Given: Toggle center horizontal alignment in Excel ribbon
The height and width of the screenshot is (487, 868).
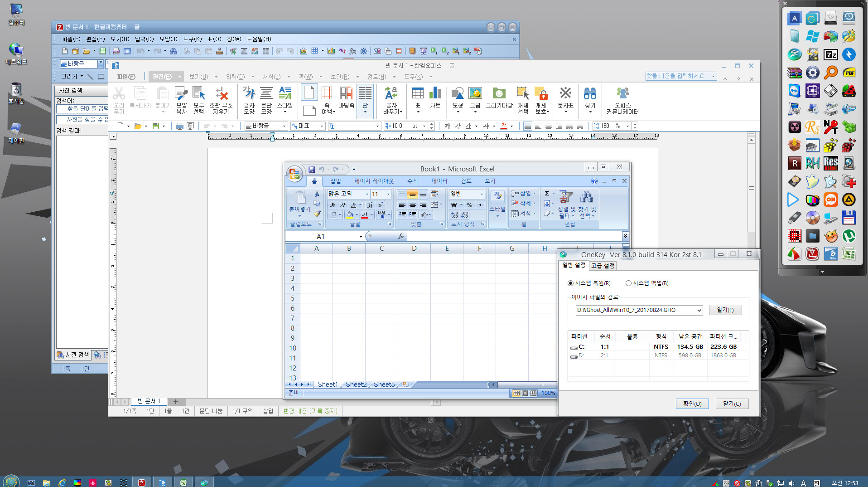Looking at the screenshot, I should [412, 205].
